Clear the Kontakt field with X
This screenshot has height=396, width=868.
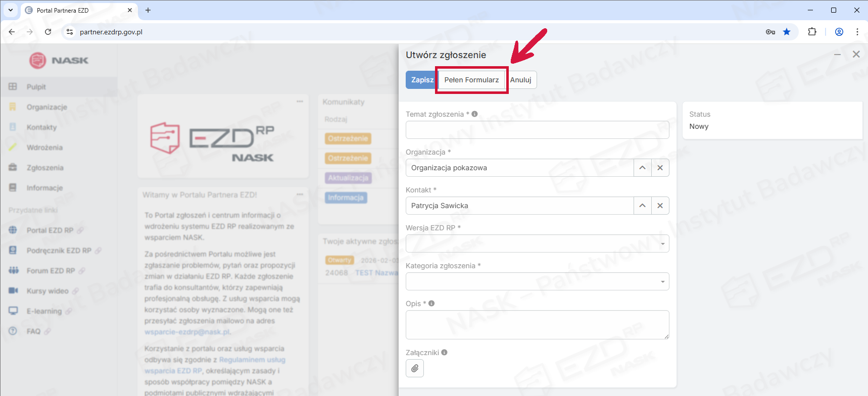660,206
